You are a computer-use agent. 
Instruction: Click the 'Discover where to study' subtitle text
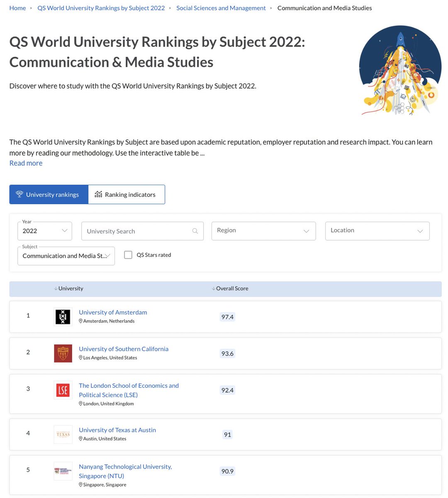click(x=133, y=86)
